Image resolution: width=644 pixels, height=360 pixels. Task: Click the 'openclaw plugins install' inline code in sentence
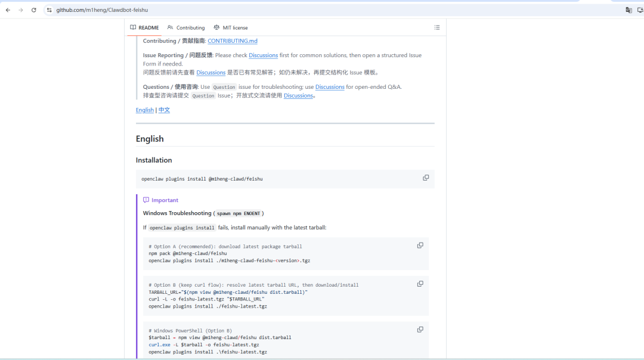(181, 228)
